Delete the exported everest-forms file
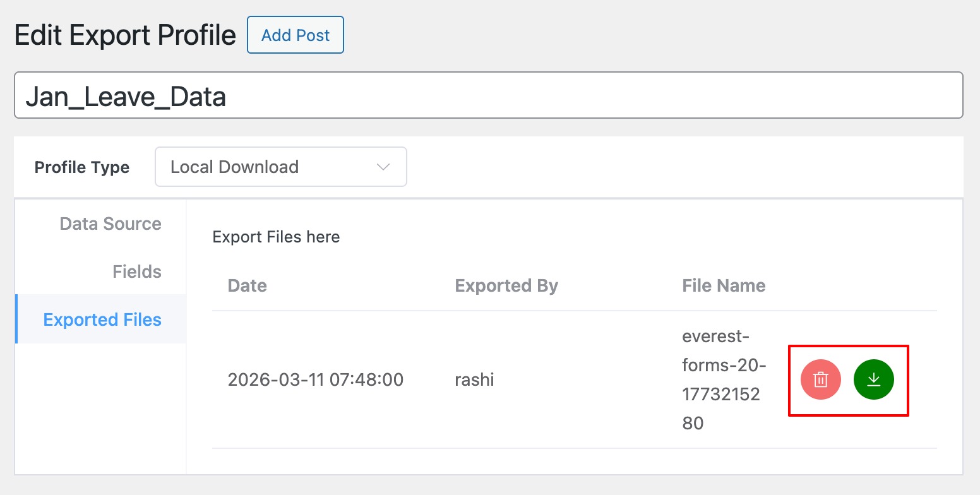The height and width of the screenshot is (495, 980). pos(820,380)
